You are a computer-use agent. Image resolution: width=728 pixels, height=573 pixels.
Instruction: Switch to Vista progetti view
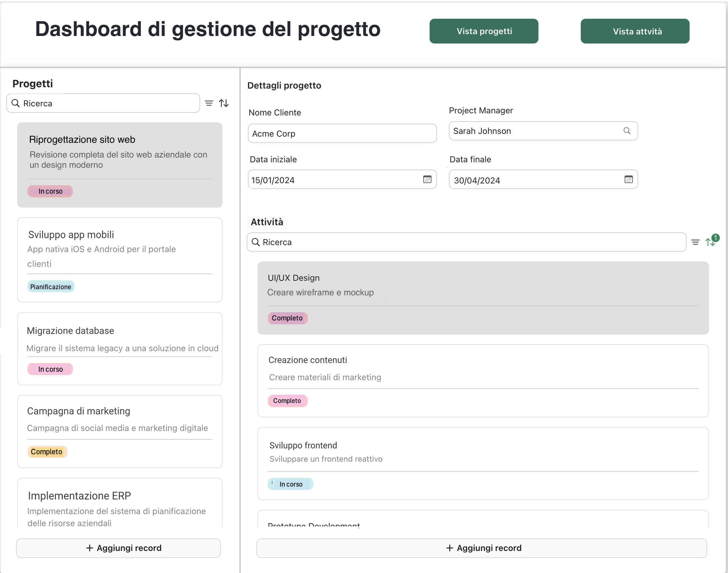click(x=484, y=31)
